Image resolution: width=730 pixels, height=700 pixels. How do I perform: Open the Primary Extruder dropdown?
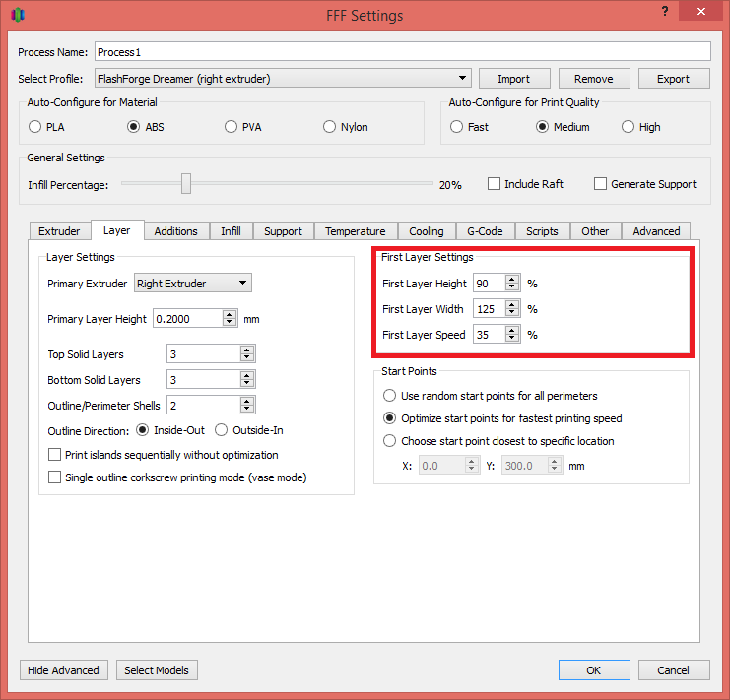pyautogui.click(x=193, y=283)
